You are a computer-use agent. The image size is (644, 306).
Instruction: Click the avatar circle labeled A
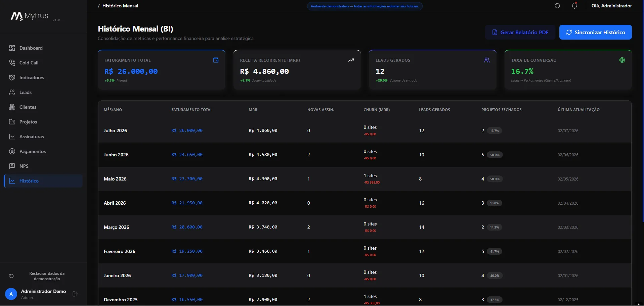point(11,294)
